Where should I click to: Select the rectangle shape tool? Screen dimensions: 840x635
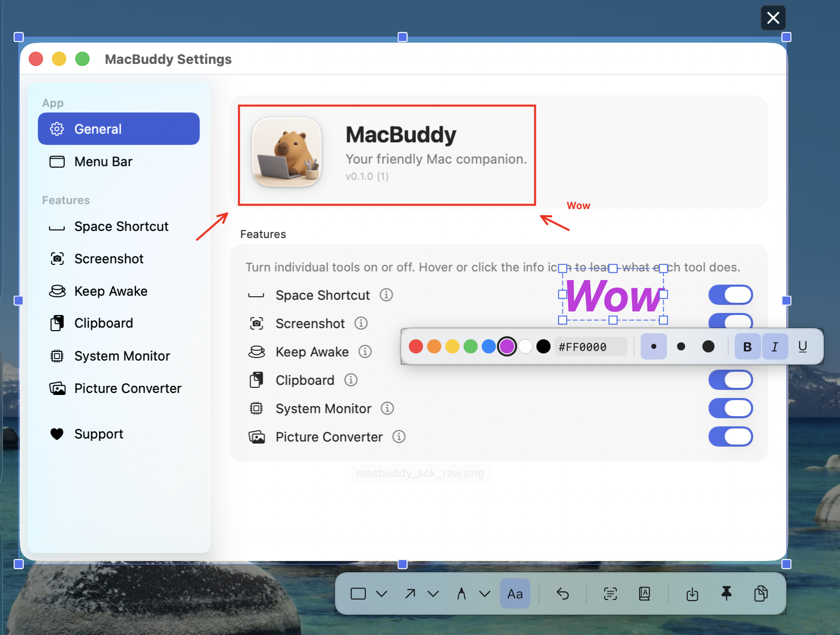(x=358, y=593)
